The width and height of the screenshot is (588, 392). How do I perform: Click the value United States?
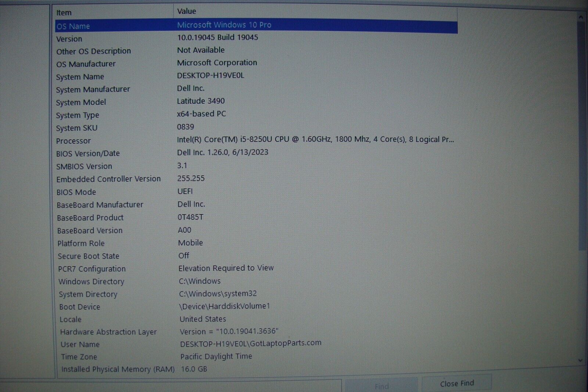point(203,319)
